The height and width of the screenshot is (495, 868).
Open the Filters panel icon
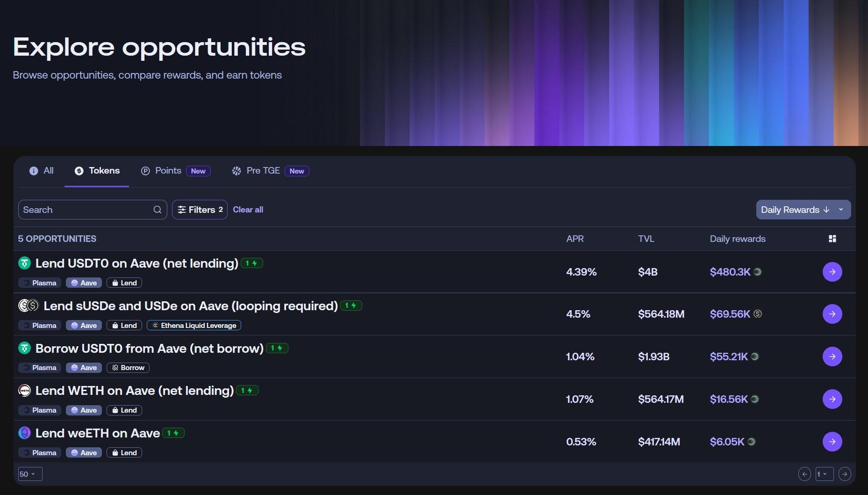[183, 209]
